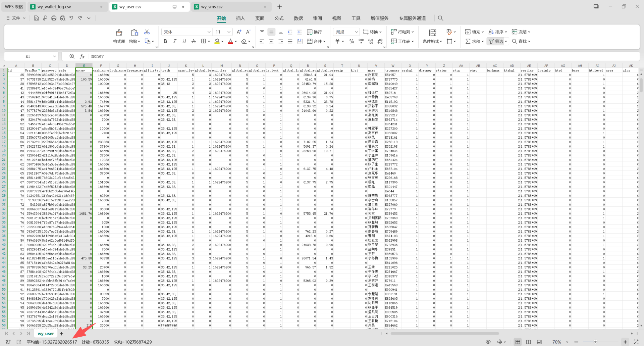Toggle bold formatting
The height and width of the screenshot is (346, 644).
165,41
